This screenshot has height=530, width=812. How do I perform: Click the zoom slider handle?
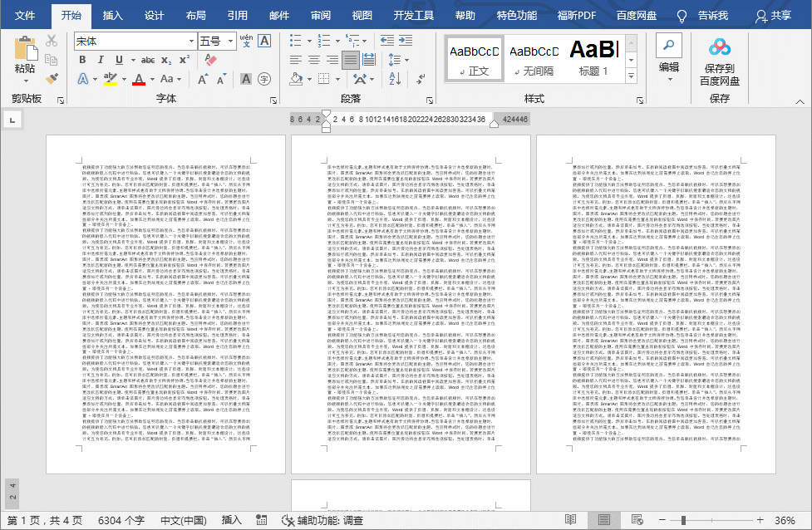coord(683,520)
